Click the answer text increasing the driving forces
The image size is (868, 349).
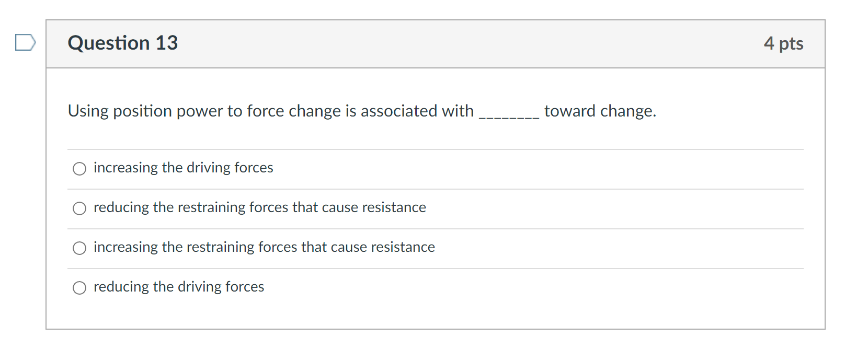pos(182,168)
